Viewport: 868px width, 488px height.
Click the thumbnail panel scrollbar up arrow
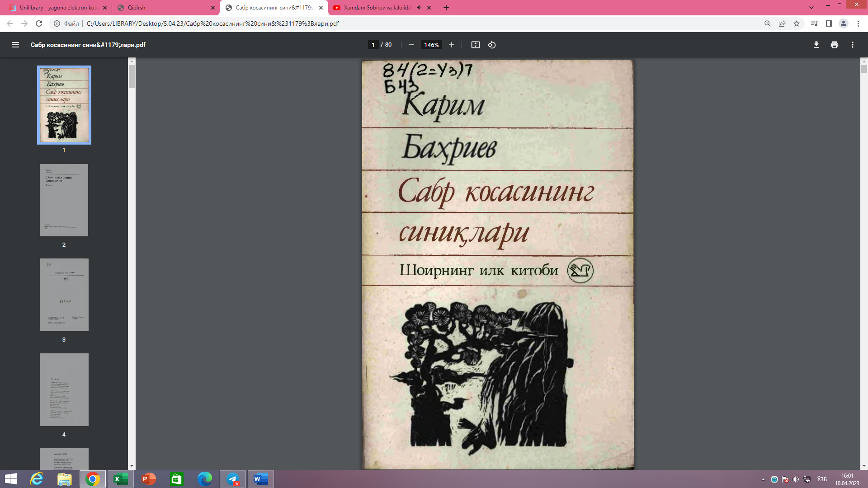tap(132, 61)
